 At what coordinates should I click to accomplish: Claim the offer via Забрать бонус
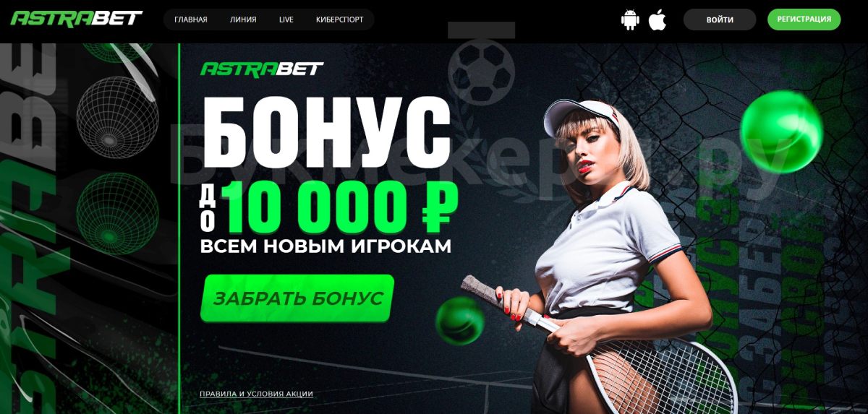[297, 298]
